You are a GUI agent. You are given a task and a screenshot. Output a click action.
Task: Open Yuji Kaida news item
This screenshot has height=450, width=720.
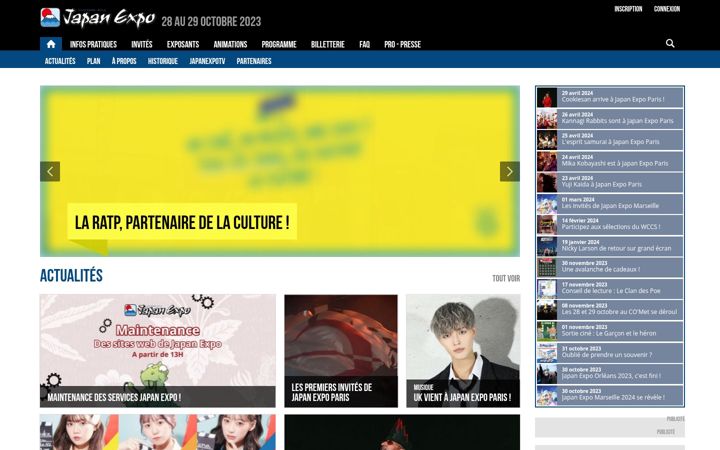coord(610,182)
